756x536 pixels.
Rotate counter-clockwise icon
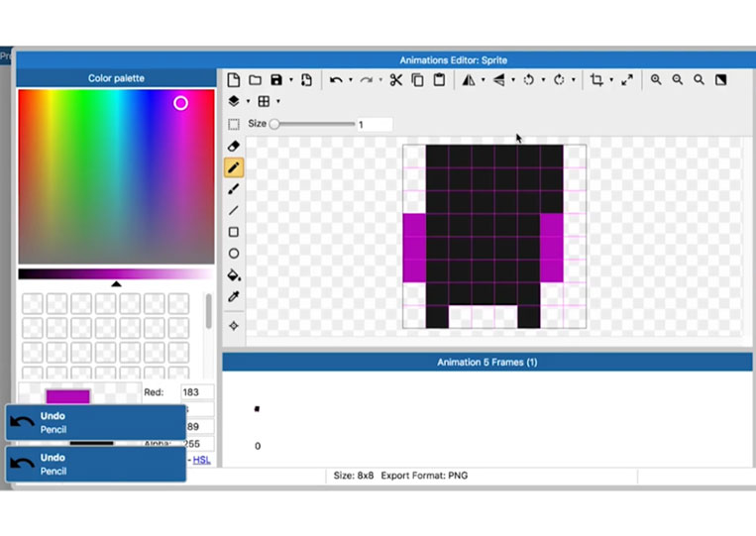tap(529, 80)
